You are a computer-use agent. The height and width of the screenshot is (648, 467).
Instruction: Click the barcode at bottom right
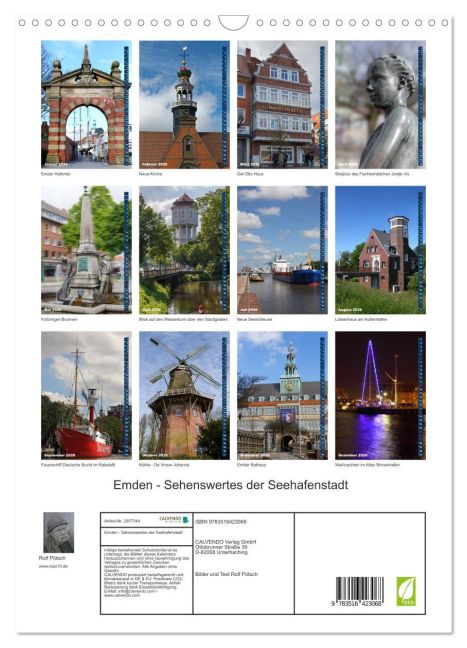pos(359,591)
